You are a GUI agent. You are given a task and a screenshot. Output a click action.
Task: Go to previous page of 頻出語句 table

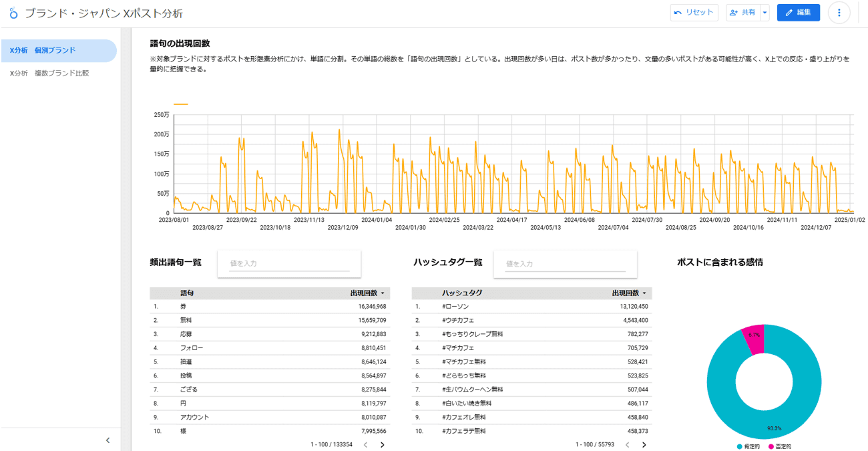365,445
